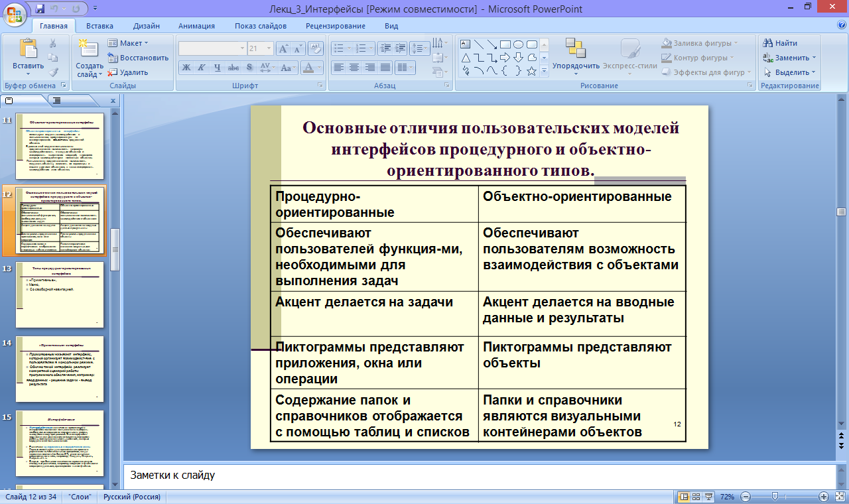Open the line spacing dropdown
Screen dimensions: 849x504
(419, 48)
